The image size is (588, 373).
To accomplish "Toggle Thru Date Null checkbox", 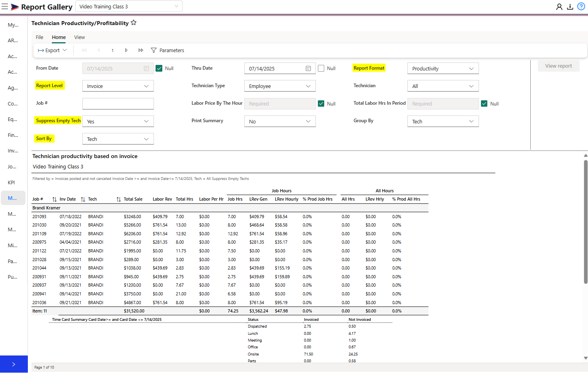I will (321, 68).
